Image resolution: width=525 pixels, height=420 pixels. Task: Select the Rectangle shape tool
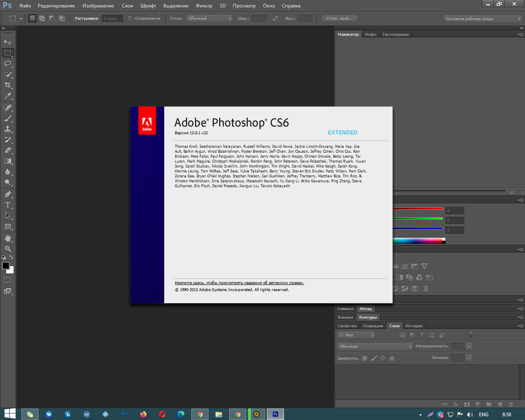click(x=8, y=226)
